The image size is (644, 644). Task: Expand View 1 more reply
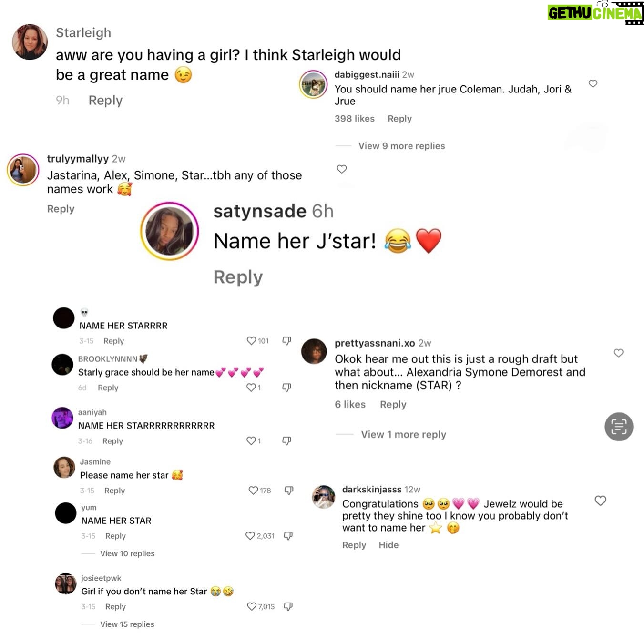pyautogui.click(x=403, y=434)
